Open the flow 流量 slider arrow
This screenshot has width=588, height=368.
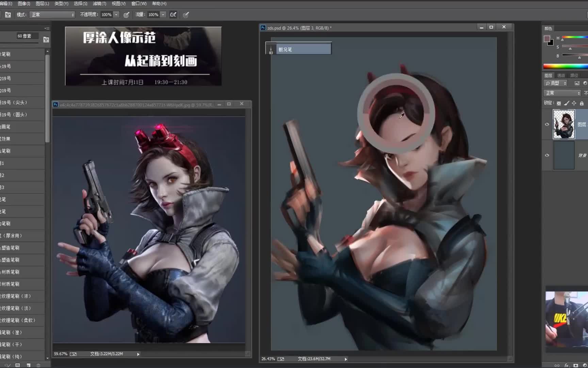163,15
